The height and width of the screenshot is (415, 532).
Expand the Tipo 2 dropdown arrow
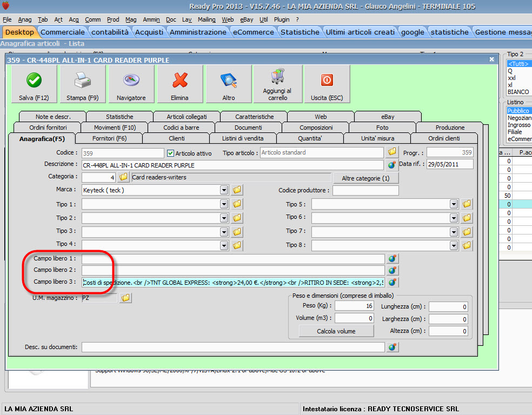coord(224,218)
